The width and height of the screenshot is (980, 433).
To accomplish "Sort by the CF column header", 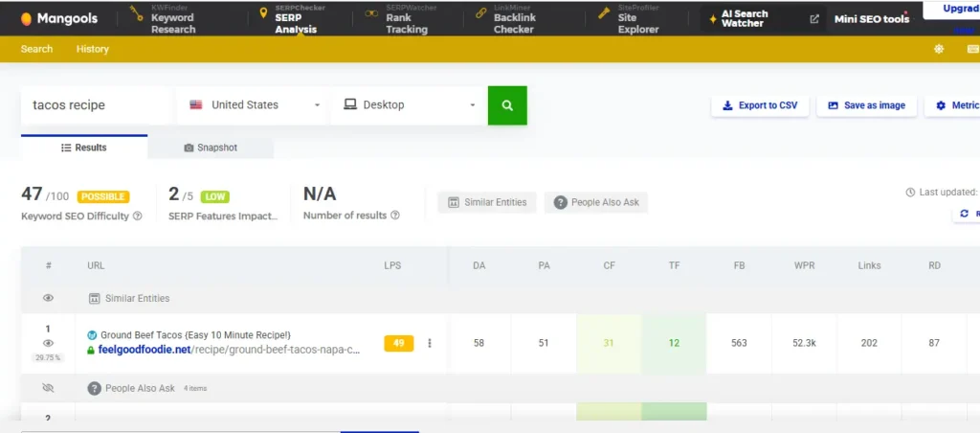I will [x=610, y=265].
